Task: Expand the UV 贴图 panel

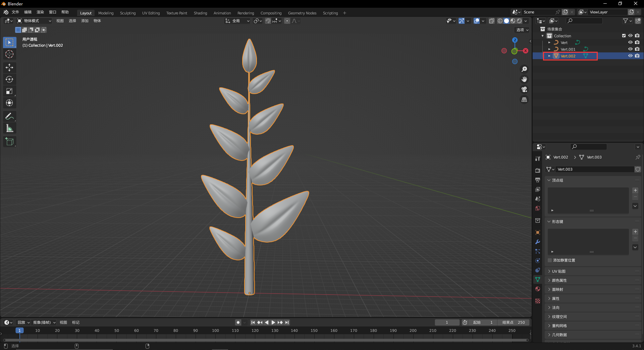Action: (558, 271)
